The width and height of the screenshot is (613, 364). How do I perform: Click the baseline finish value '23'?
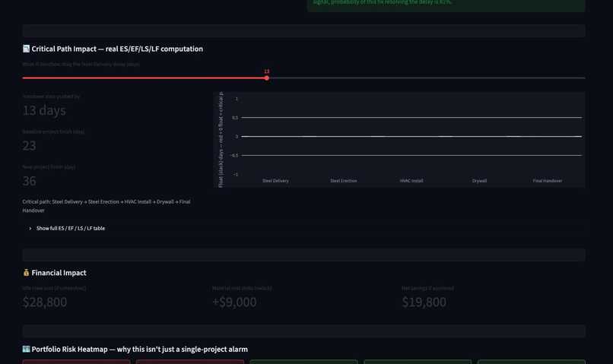tap(30, 146)
